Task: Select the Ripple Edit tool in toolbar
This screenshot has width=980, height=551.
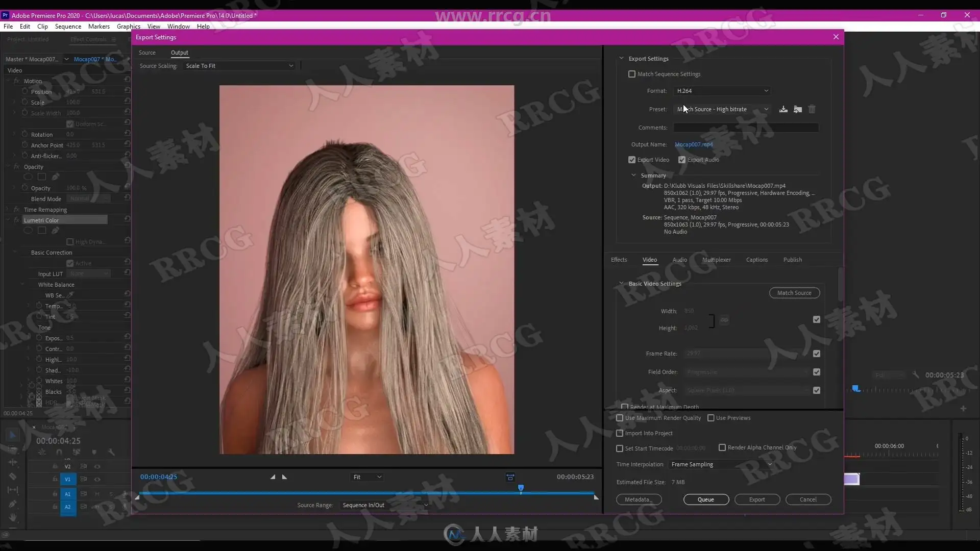Action: coord(13,462)
